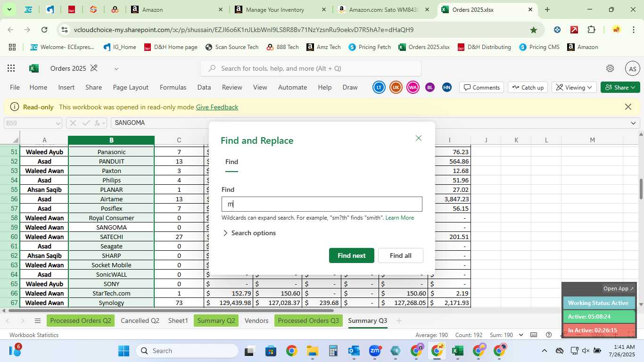
Task: Select the Synology cell in column B
Action: coord(111,303)
